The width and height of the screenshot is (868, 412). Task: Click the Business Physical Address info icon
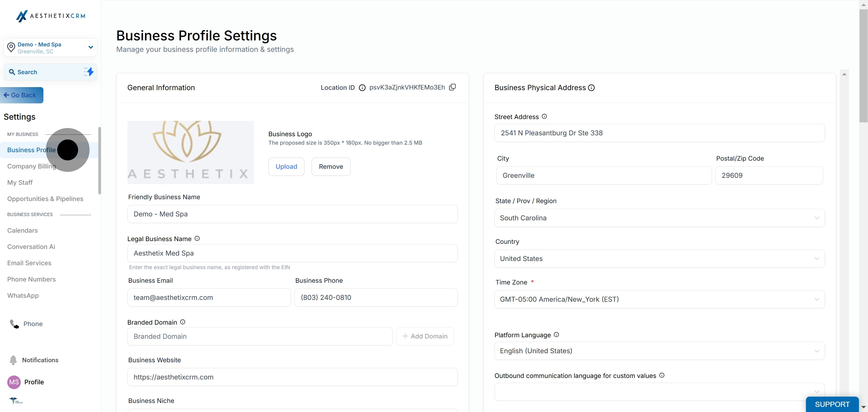point(591,88)
